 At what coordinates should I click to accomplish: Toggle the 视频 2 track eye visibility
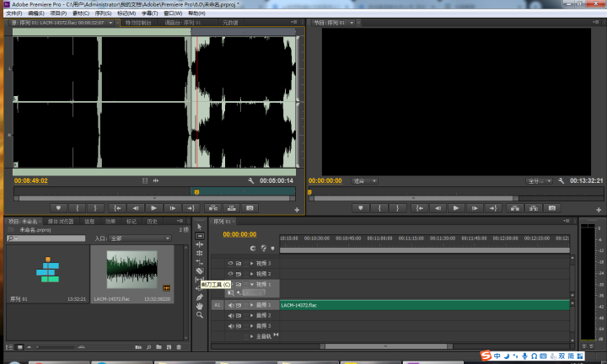[x=230, y=274]
